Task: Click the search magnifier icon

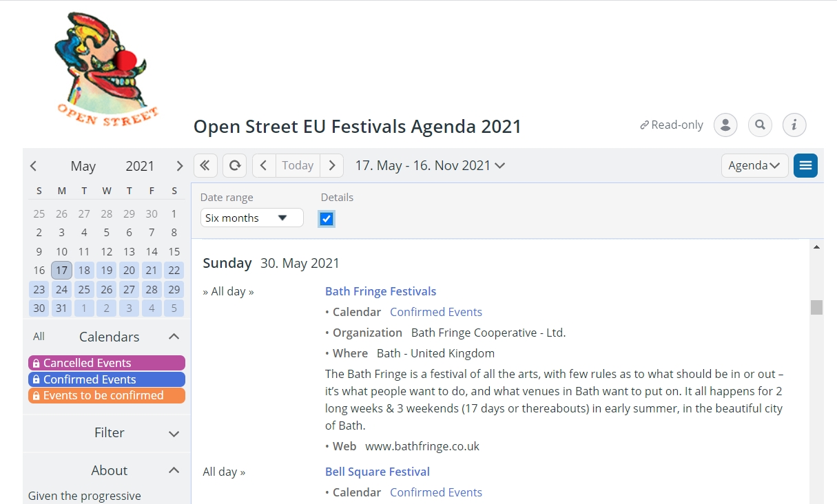Action: (x=760, y=125)
